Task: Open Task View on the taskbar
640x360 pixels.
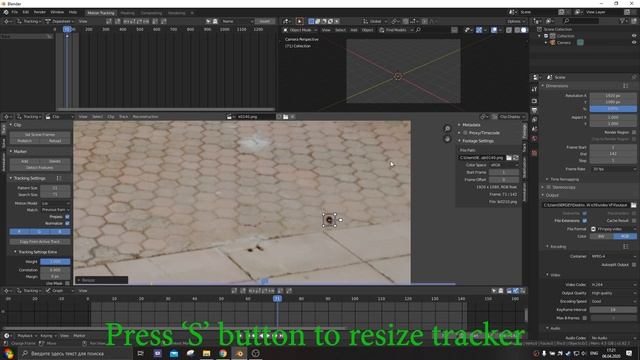Action: [141, 353]
